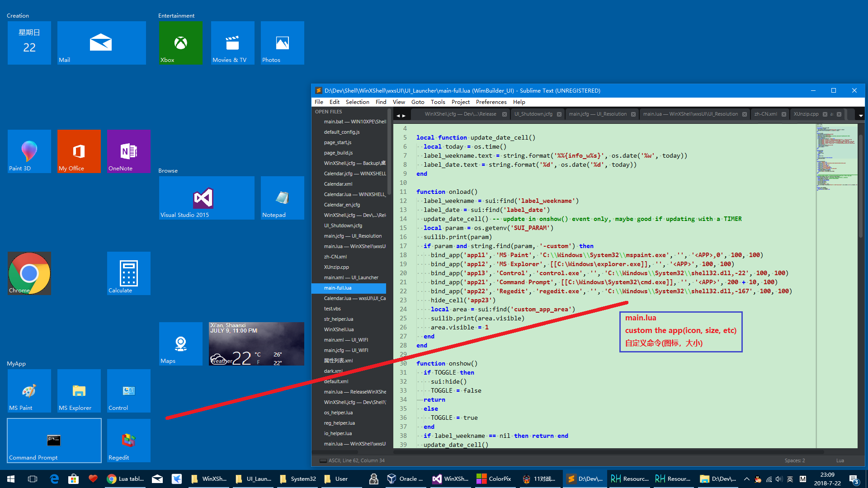Click the red heart taskbar icon
Screen dimensions: 868x488
click(x=93, y=479)
